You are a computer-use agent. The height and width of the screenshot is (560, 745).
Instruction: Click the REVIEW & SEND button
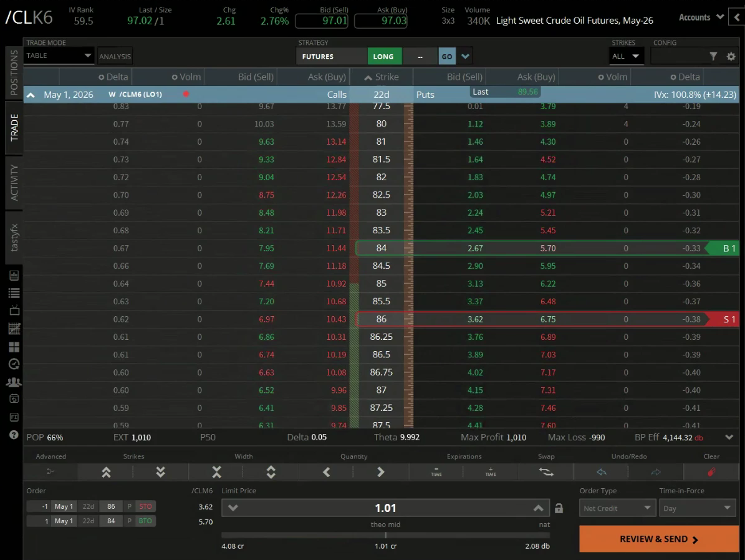[x=658, y=539]
